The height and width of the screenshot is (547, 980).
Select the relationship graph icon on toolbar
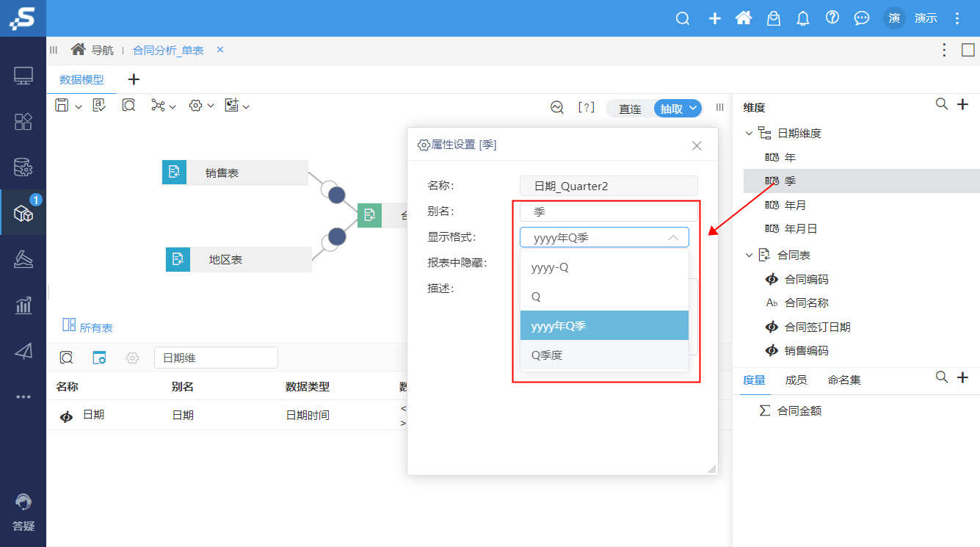coord(158,105)
